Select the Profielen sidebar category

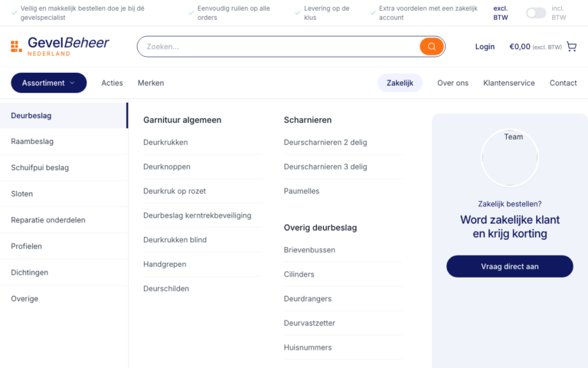click(x=27, y=247)
